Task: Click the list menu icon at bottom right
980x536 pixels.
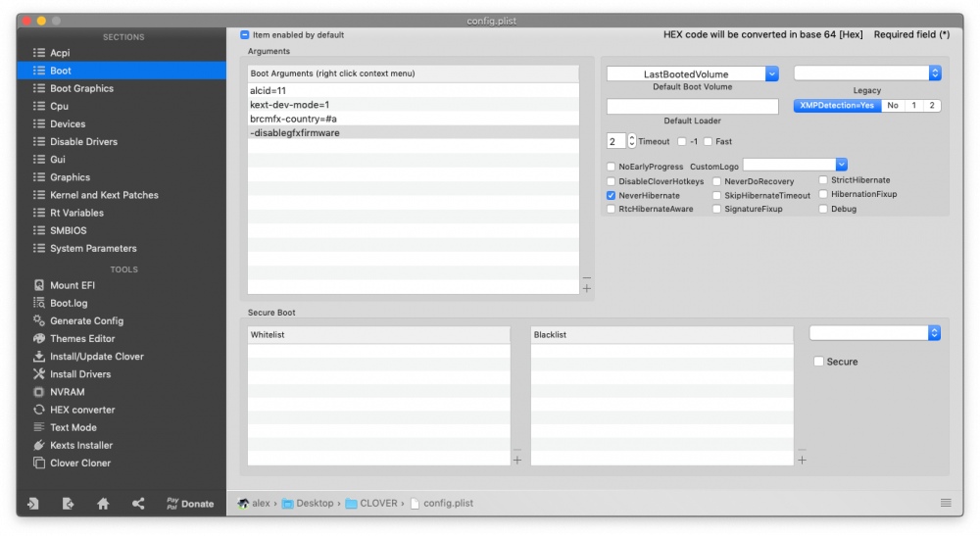Action: [x=946, y=503]
